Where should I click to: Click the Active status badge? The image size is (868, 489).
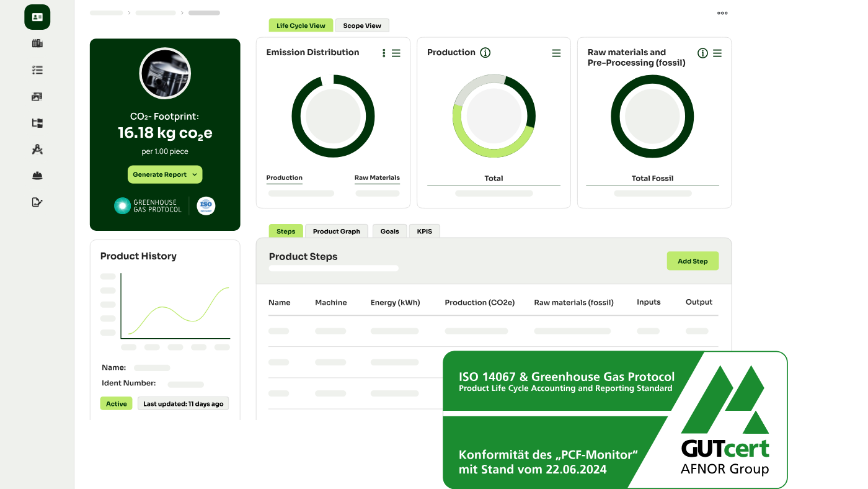coord(116,404)
